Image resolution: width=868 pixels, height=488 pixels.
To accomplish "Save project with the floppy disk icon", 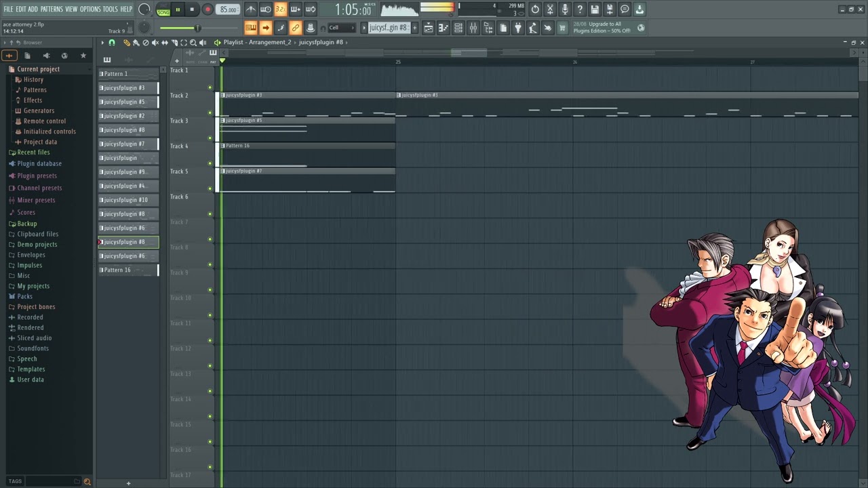I will pyautogui.click(x=595, y=9).
